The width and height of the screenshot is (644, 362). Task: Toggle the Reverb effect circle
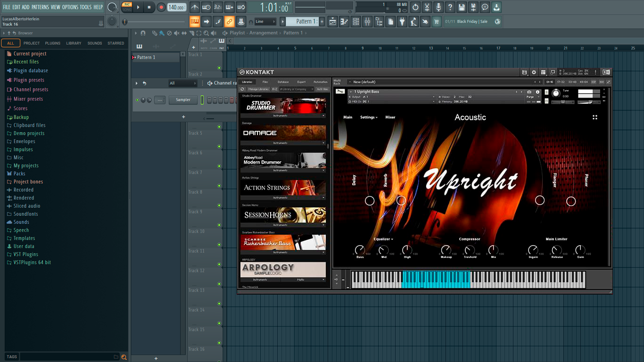click(401, 201)
